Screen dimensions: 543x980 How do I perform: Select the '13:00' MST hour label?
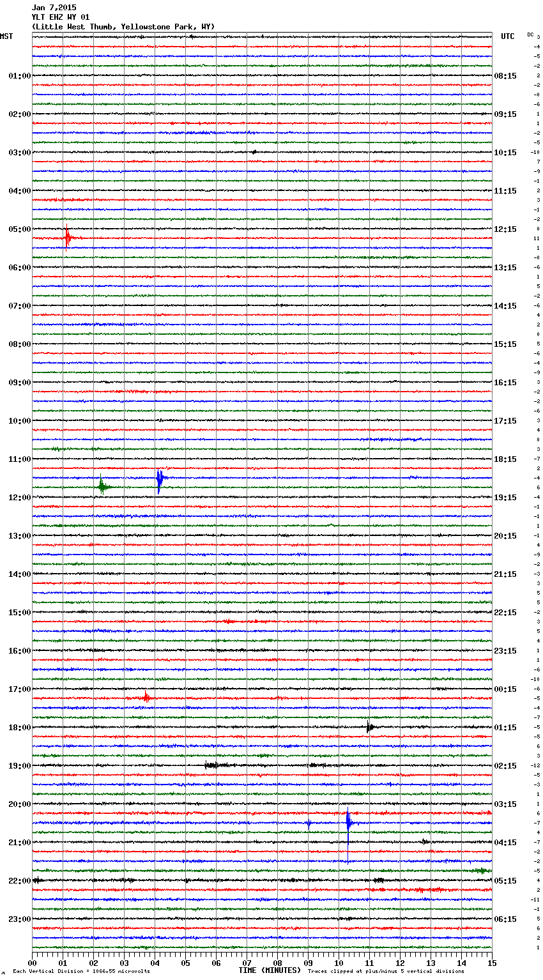tap(20, 536)
